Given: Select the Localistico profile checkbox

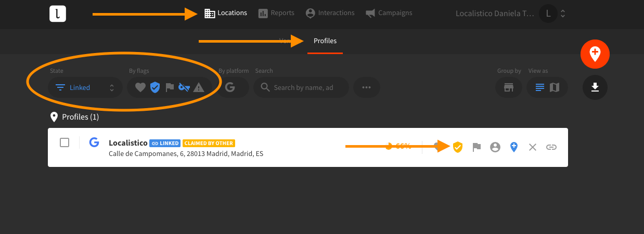Looking at the screenshot, I should [x=65, y=142].
